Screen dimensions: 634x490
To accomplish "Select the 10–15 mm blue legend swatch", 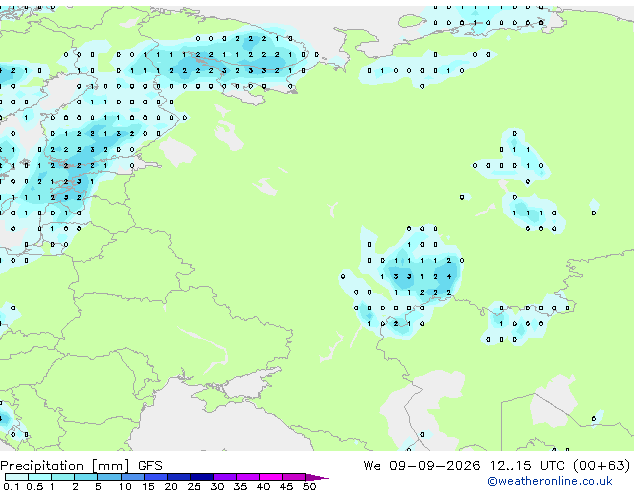I will pyautogui.click(x=133, y=477).
